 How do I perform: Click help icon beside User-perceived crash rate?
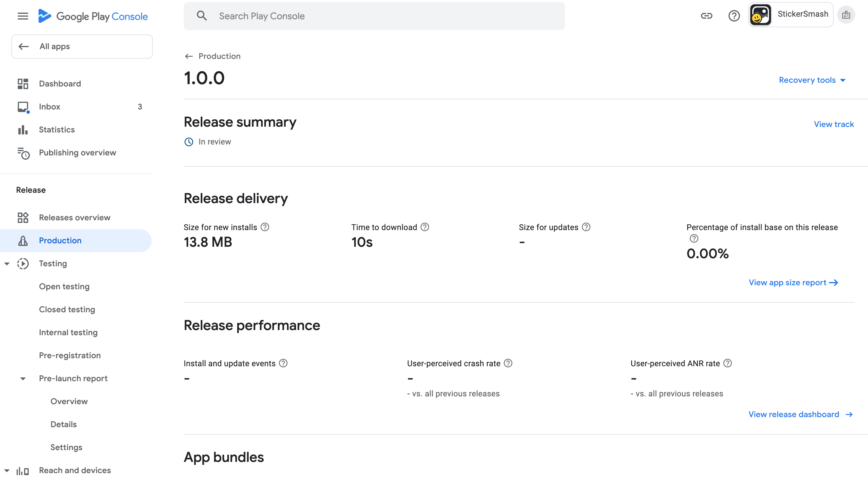pyautogui.click(x=508, y=363)
